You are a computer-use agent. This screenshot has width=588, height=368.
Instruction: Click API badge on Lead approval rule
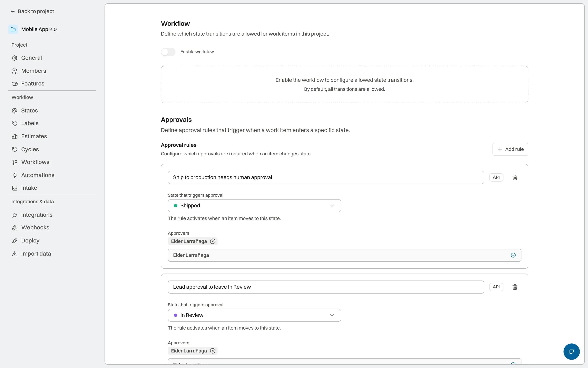point(496,287)
